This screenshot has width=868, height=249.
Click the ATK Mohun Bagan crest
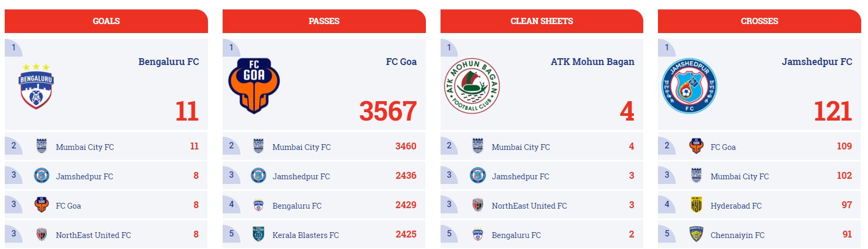471,86
